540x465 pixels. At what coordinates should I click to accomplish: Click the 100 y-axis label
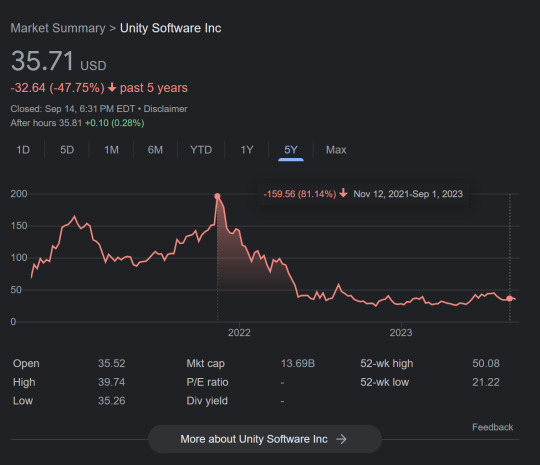tap(19, 258)
